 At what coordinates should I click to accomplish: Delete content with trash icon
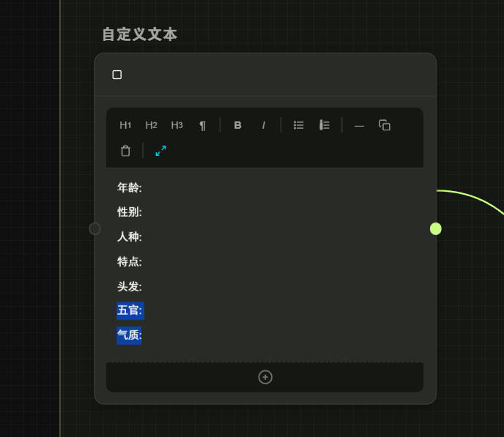(x=125, y=151)
